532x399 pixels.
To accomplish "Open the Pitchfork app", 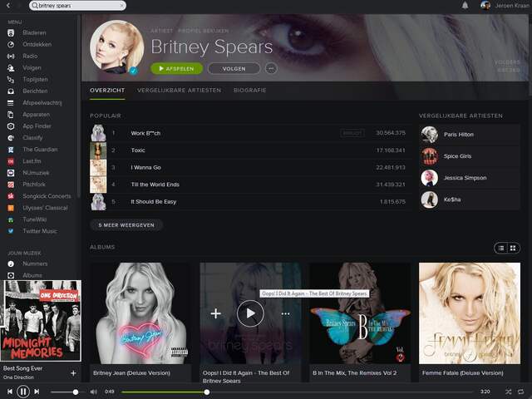I will [x=34, y=185].
